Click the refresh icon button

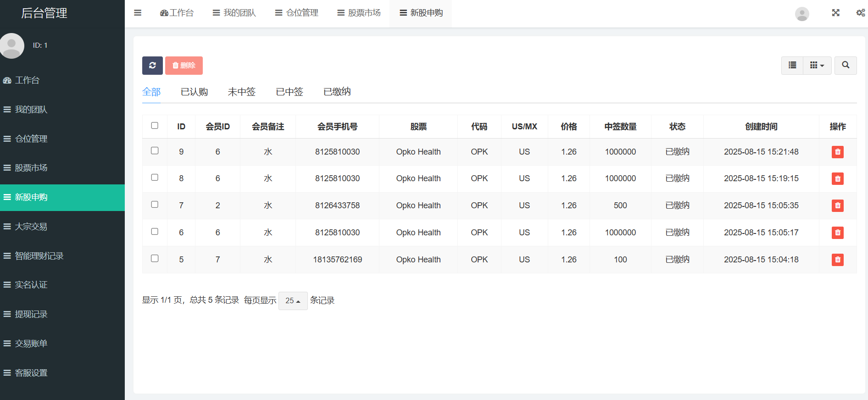[x=152, y=66]
